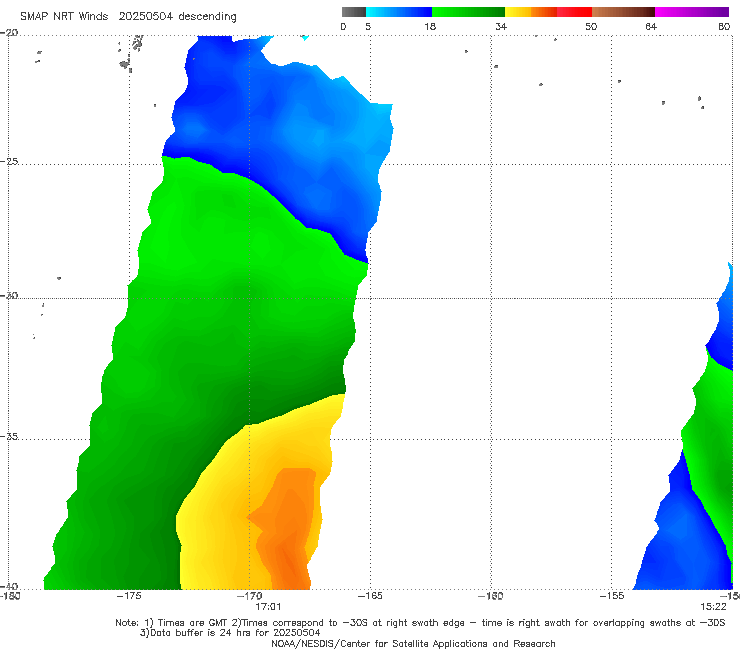Click the yellow-orange 34-50 color bar segment
Screen dimensions: 740x650
point(548,12)
